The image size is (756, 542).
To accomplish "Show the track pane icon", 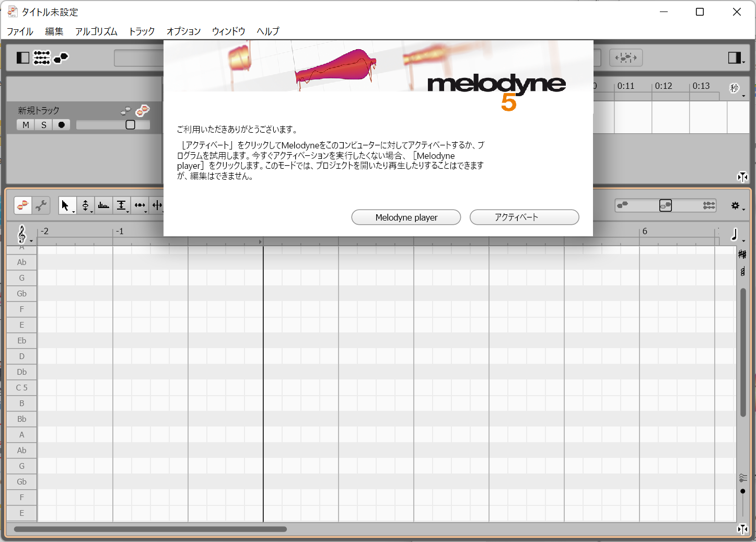I will [42, 57].
